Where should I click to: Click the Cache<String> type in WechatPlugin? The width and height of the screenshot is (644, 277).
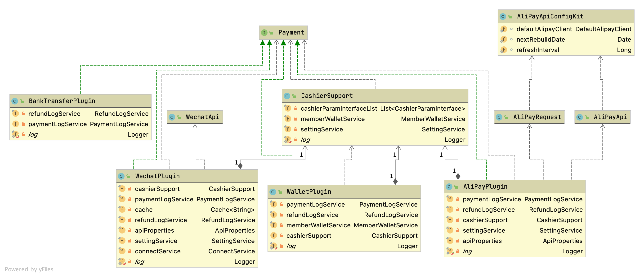(x=233, y=210)
